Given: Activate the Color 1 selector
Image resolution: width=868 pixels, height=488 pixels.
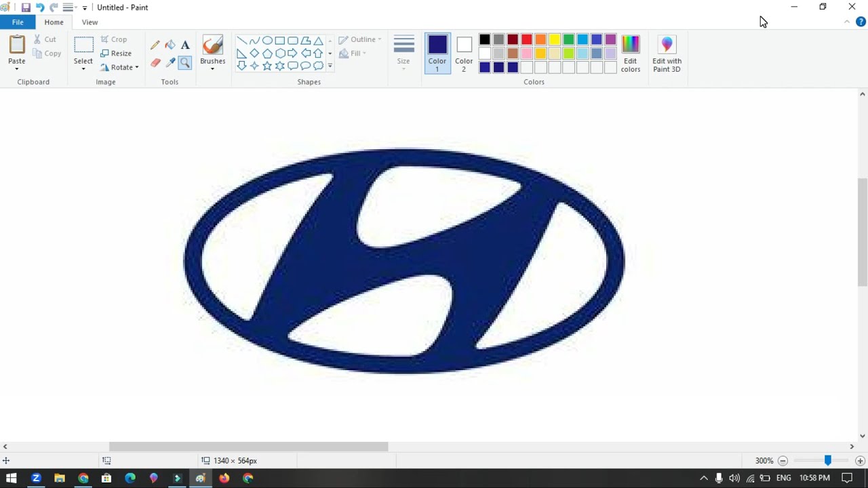Looking at the screenshot, I should 437,53.
